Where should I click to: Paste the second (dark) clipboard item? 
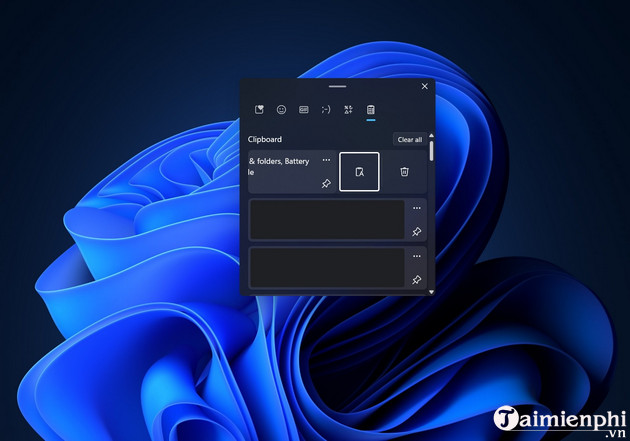point(327,220)
